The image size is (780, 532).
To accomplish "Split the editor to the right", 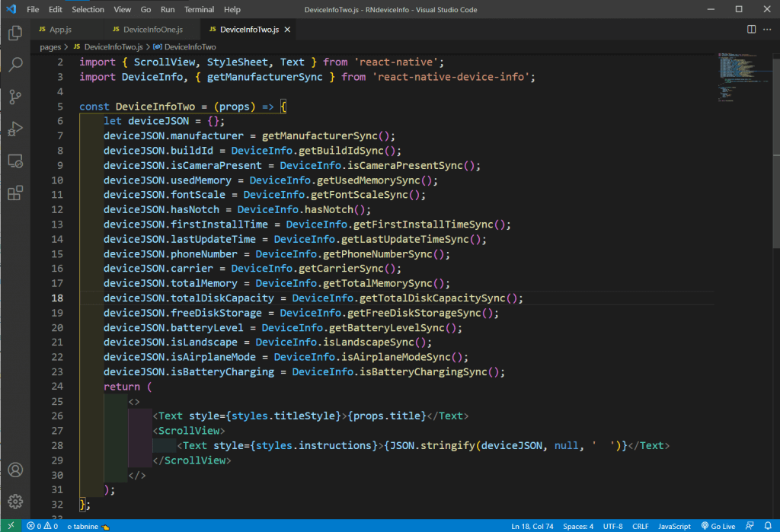I will coord(751,29).
